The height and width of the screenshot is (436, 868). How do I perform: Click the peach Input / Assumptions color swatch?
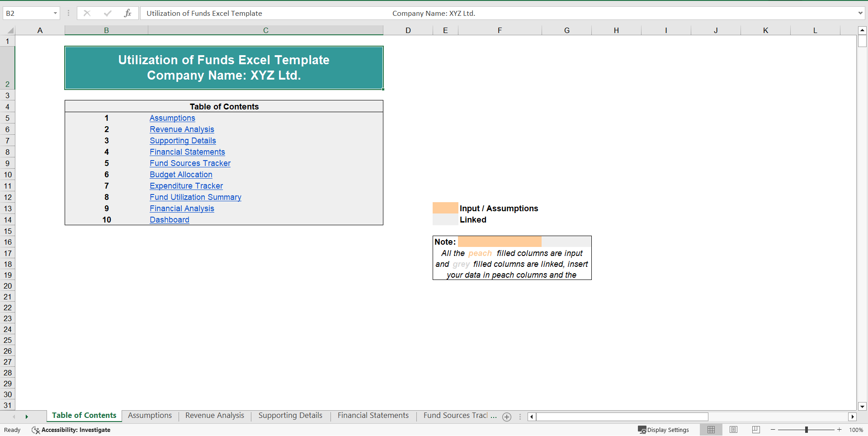tap(445, 208)
